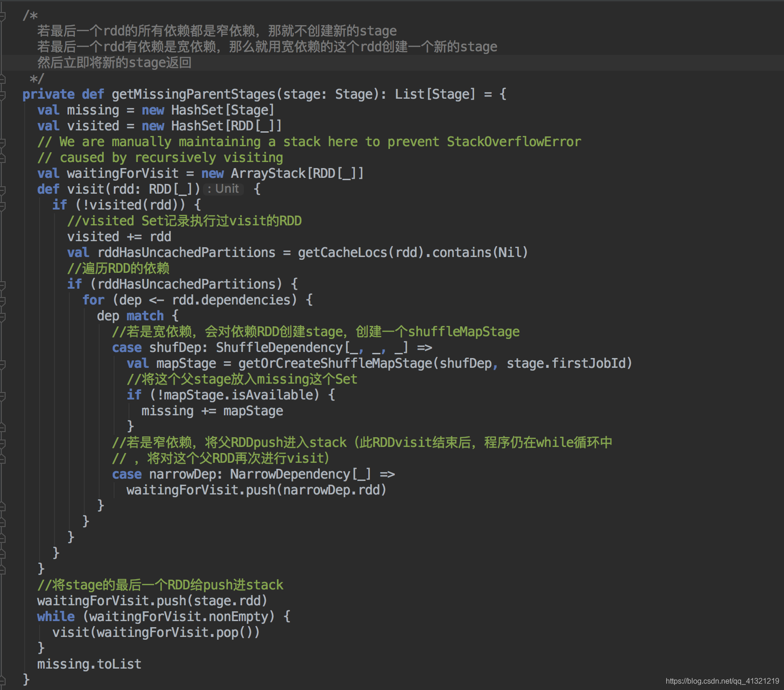
Task: Click 'waitingForVisit.push(narrowDep.rdd)' statement
Action: (257, 490)
